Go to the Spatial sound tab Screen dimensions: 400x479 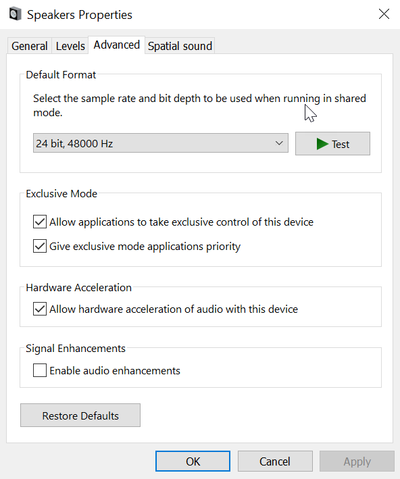pyautogui.click(x=180, y=46)
